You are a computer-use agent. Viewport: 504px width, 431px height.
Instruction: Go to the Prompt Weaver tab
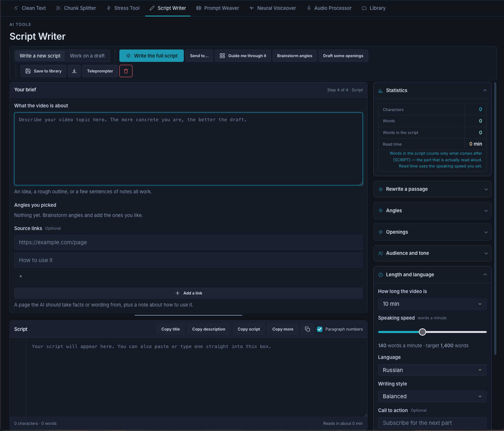pos(218,8)
